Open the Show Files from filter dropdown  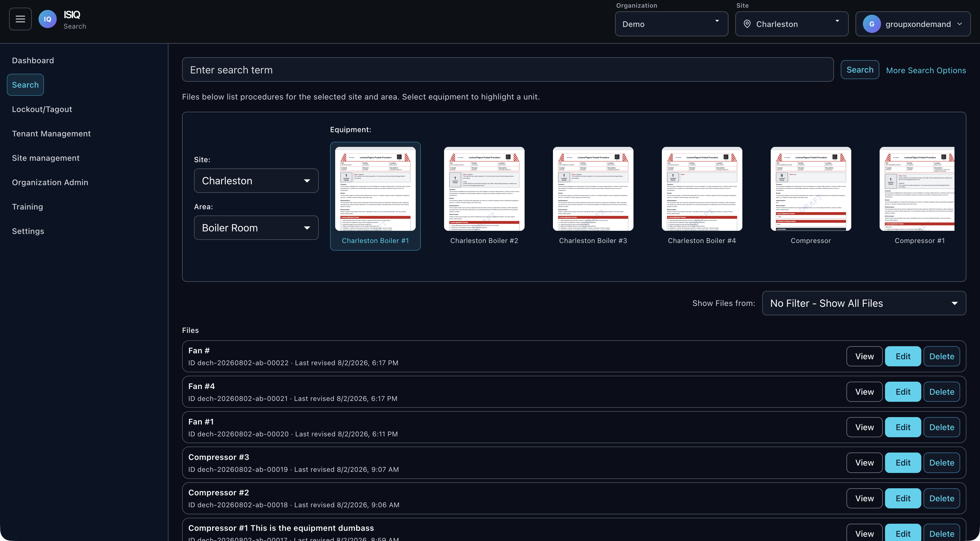pyautogui.click(x=864, y=303)
